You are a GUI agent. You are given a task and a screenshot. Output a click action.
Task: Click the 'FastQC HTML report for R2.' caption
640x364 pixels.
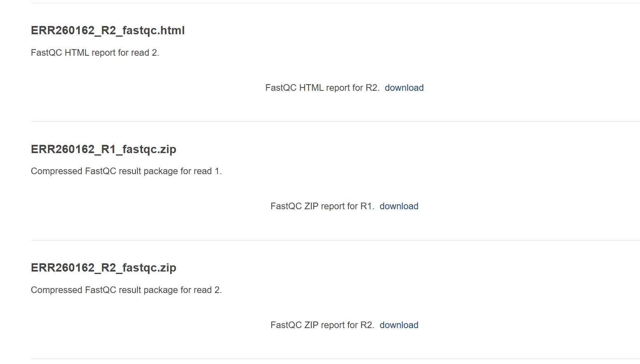(x=322, y=88)
